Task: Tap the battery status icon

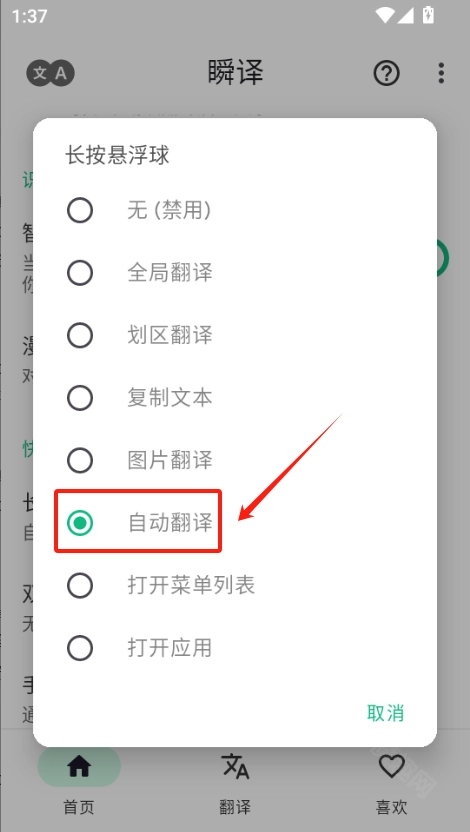Action: click(x=428, y=15)
